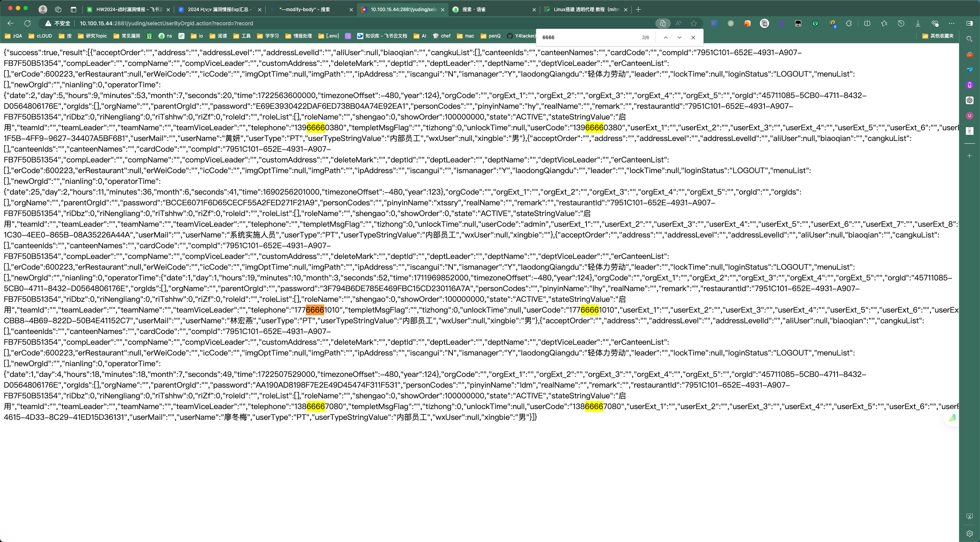Click the key extension with 0 badge
This screenshot has width=980, height=542.
coord(832,24)
